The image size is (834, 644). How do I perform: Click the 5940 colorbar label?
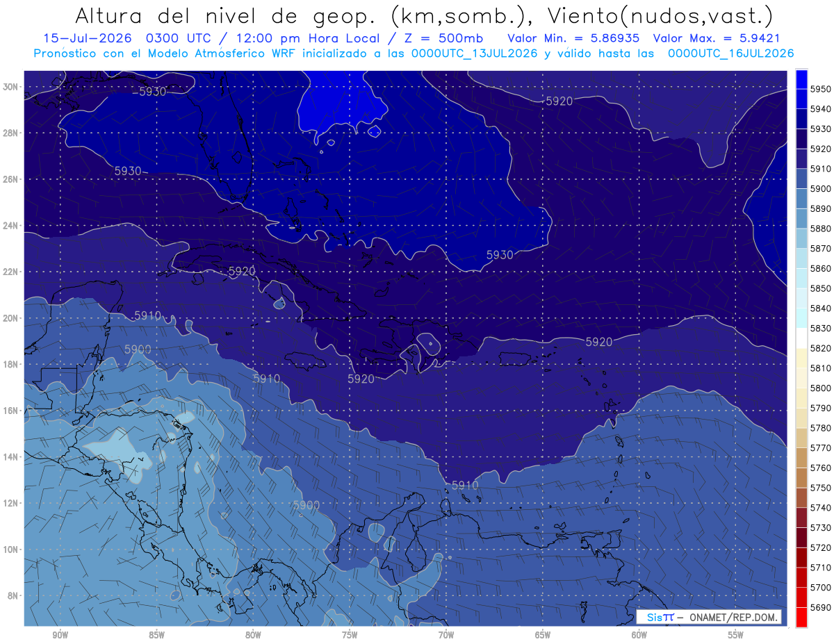821,109
